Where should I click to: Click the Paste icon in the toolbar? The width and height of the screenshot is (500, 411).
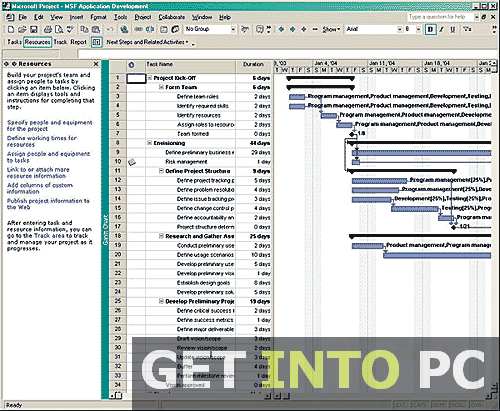point(95,29)
